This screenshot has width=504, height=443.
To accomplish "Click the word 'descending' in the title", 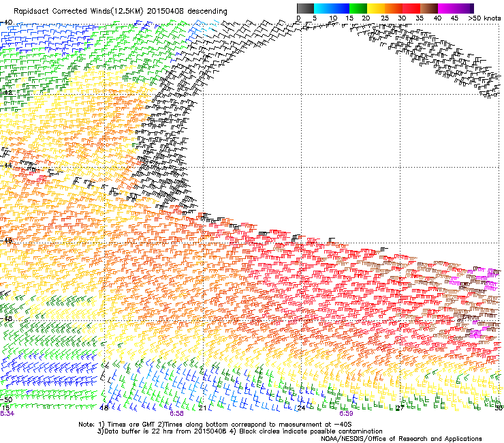I will point(207,12).
